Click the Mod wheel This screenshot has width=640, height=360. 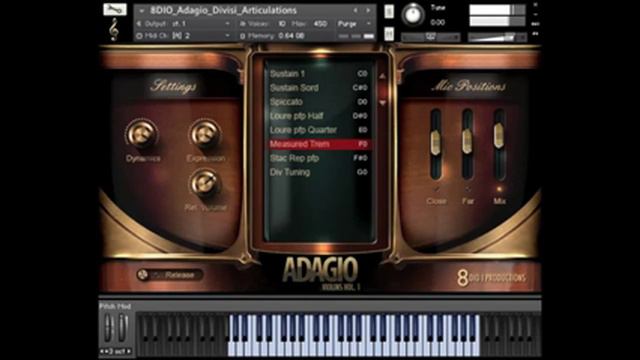click(123, 327)
